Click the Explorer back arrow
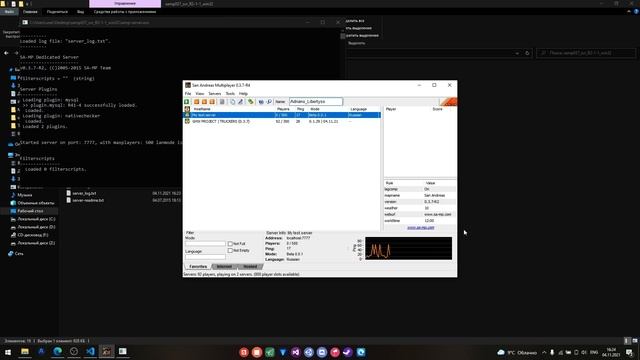The image size is (640, 360). 6,53
